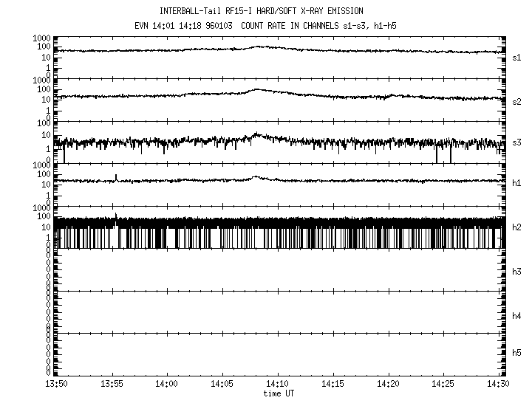Click the 14:30 time axis label
This screenshot has height=406, width=532.
click(499, 384)
